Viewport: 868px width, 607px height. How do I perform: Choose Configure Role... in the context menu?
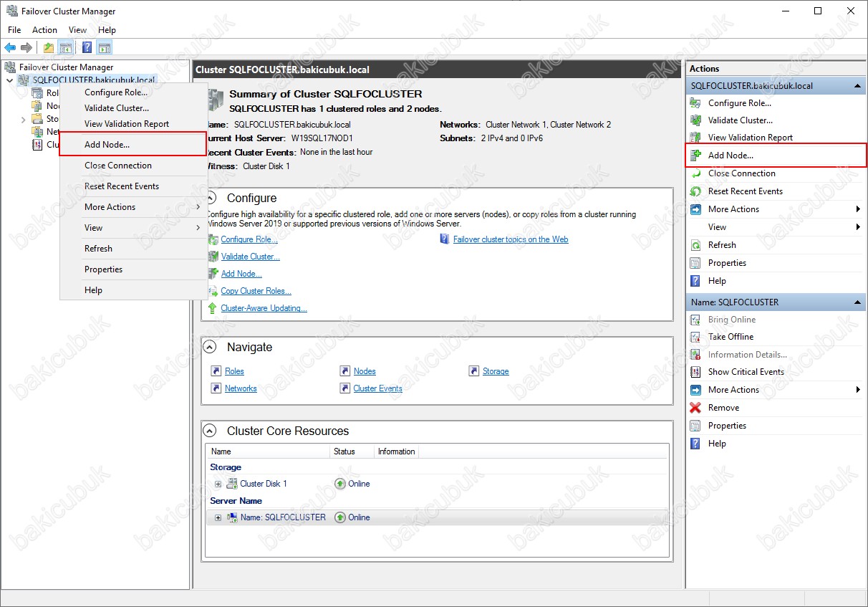pyautogui.click(x=133, y=92)
